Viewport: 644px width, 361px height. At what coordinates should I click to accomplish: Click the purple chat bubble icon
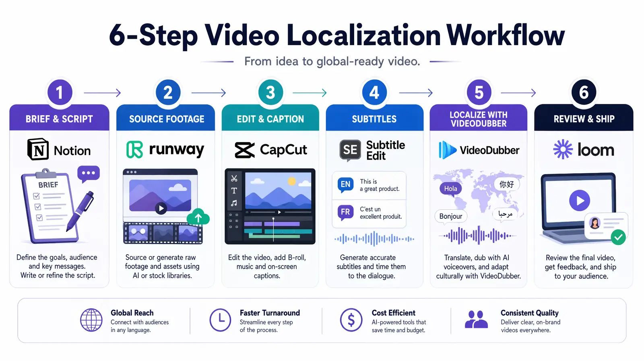point(88,174)
